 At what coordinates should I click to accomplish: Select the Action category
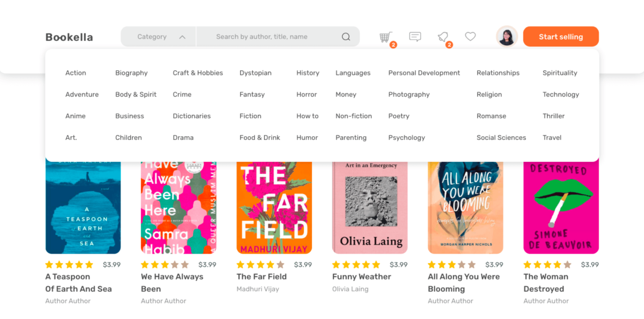point(75,73)
